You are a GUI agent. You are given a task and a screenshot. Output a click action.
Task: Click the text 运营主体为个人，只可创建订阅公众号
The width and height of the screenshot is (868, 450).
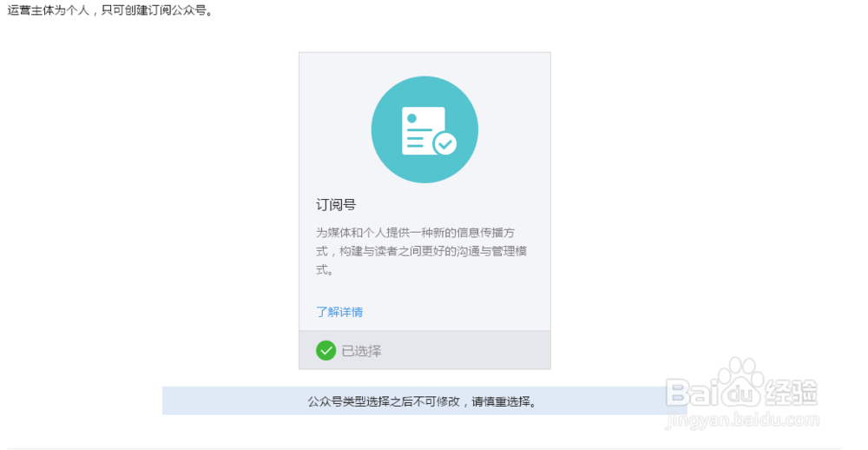click(110, 10)
